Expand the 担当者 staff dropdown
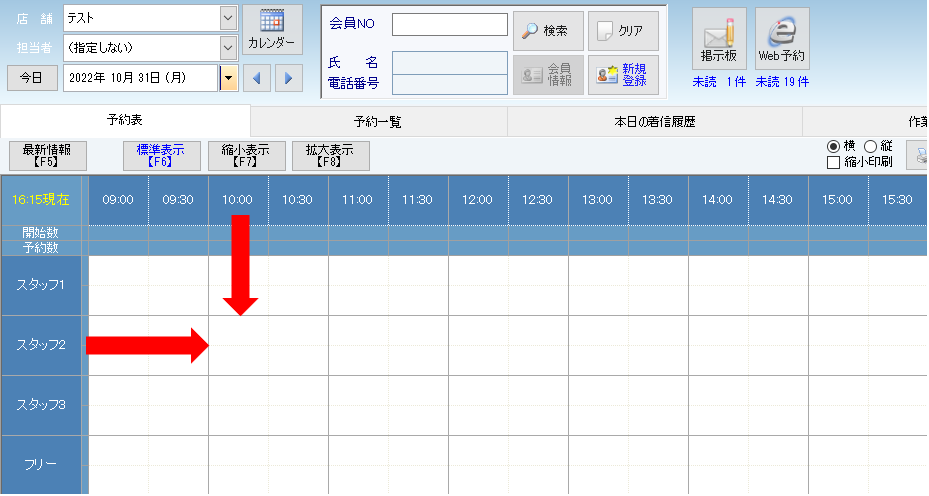 coord(228,47)
